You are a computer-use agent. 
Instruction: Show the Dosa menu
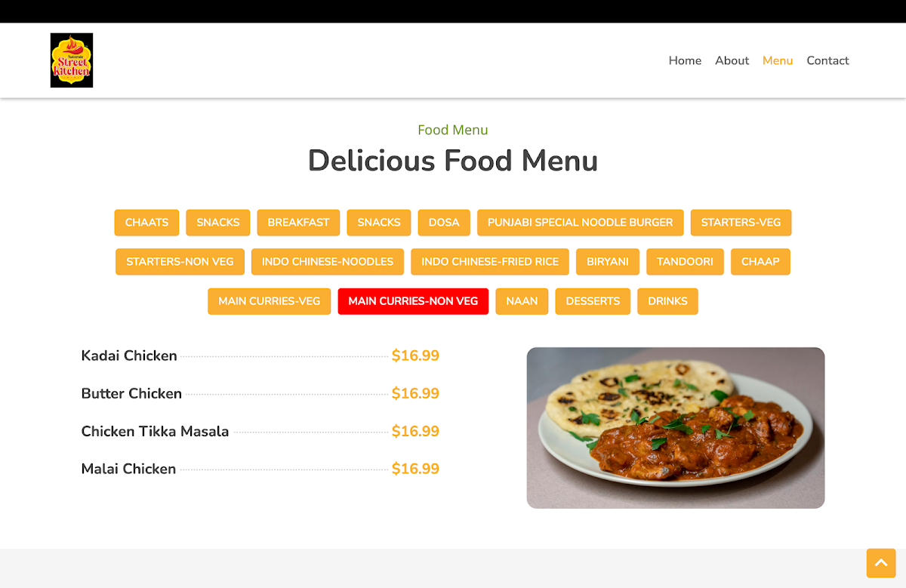(444, 223)
